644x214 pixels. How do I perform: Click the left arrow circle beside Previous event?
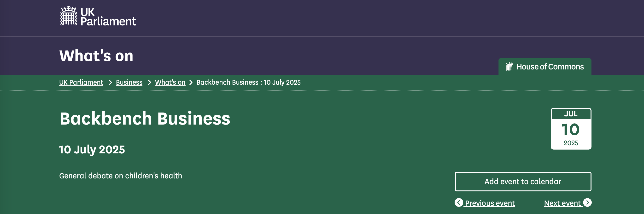pos(459,202)
